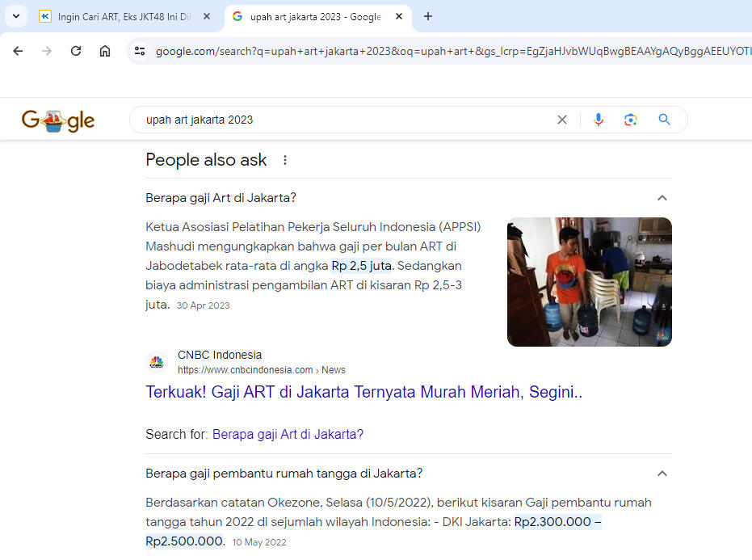Follow 'Search for: Berapa gaji Art di Jakarta?' link
The height and width of the screenshot is (560, 752).
[288, 434]
